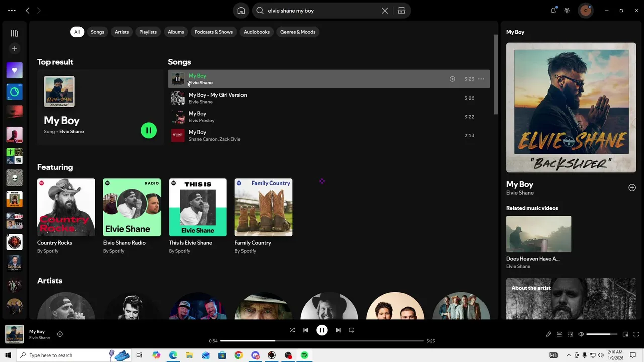Toggle shuffle in the player bar
Image resolution: width=644 pixels, height=362 pixels.
pyautogui.click(x=292, y=330)
